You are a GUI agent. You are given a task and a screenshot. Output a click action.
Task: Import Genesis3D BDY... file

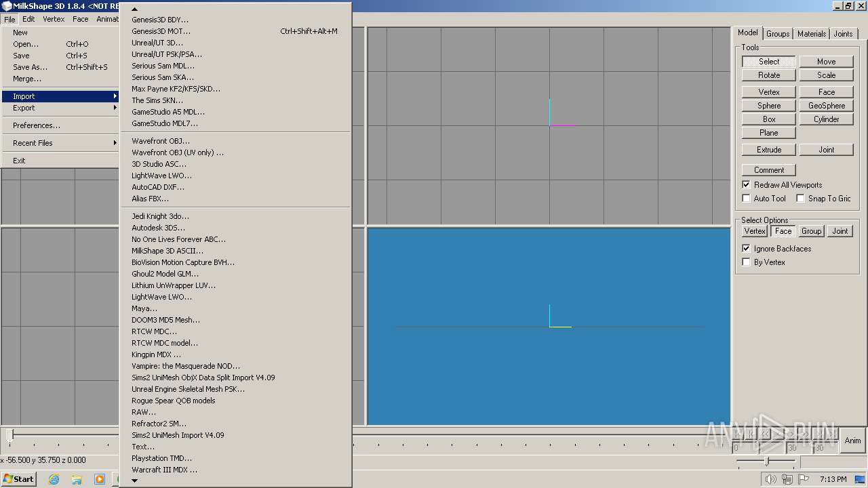point(235,20)
